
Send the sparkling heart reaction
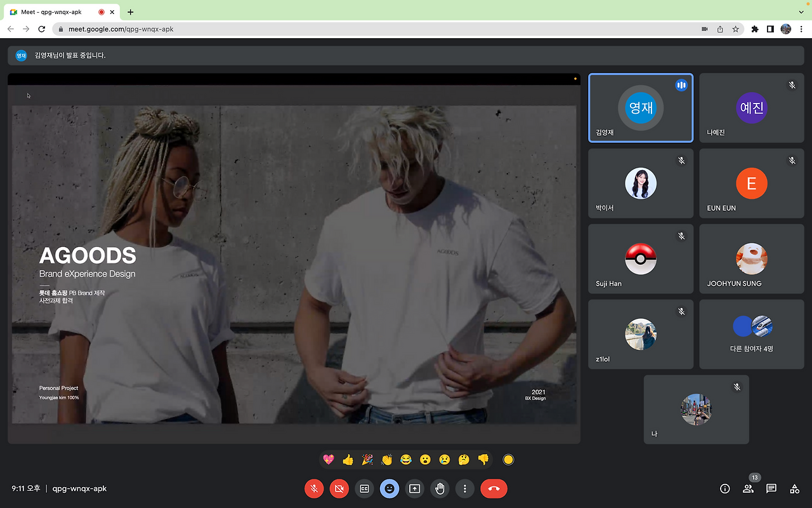point(329,460)
